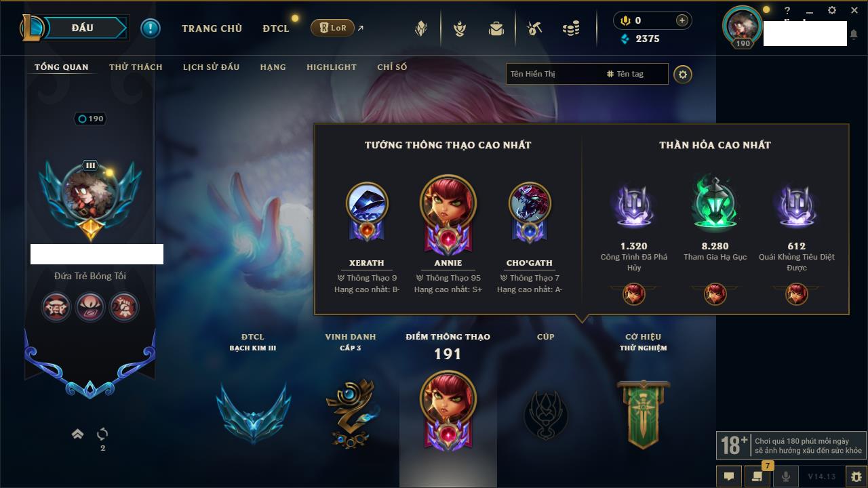Open the Collection icon in top bar
The image size is (868, 488).
(x=421, y=28)
